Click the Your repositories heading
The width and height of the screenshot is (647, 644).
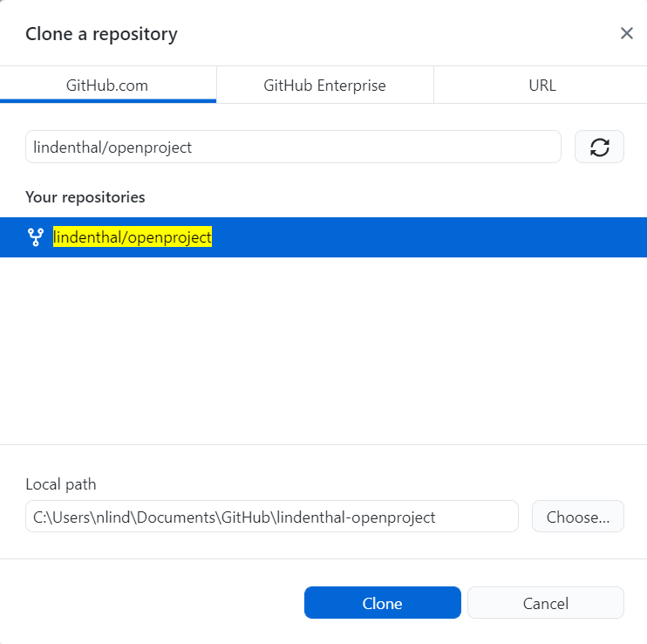(85, 197)
